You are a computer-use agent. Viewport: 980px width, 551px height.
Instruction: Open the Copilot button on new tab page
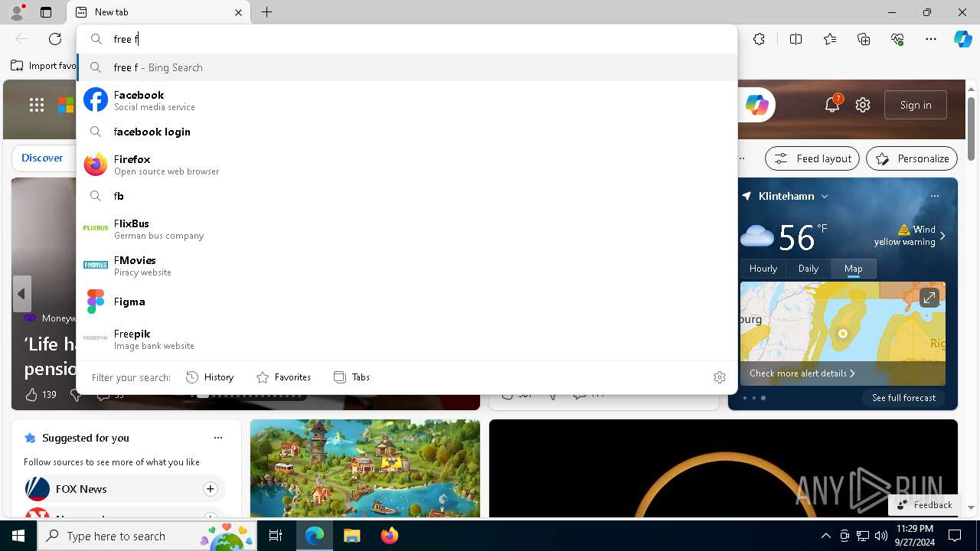coord(756,105)
